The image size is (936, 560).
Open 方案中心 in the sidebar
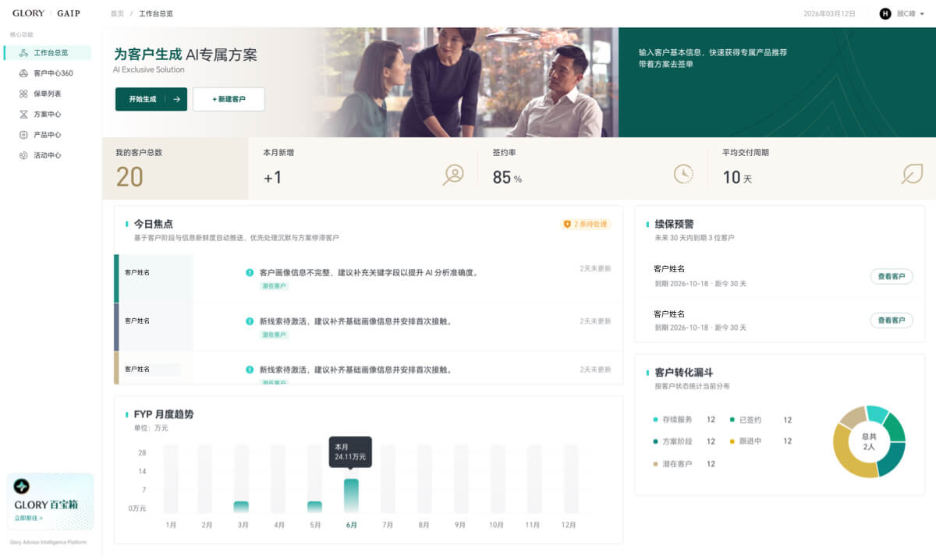pos(47,114)
